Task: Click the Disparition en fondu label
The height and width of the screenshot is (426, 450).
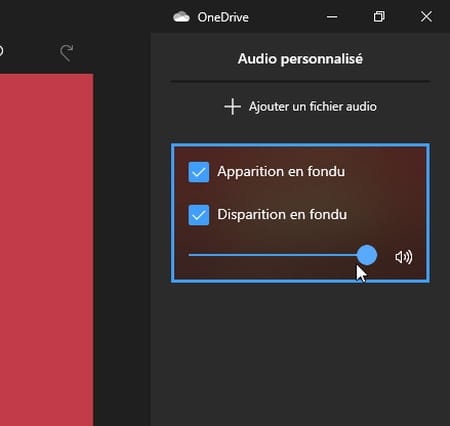Action: pyautogui.click(x=282, y=214)
